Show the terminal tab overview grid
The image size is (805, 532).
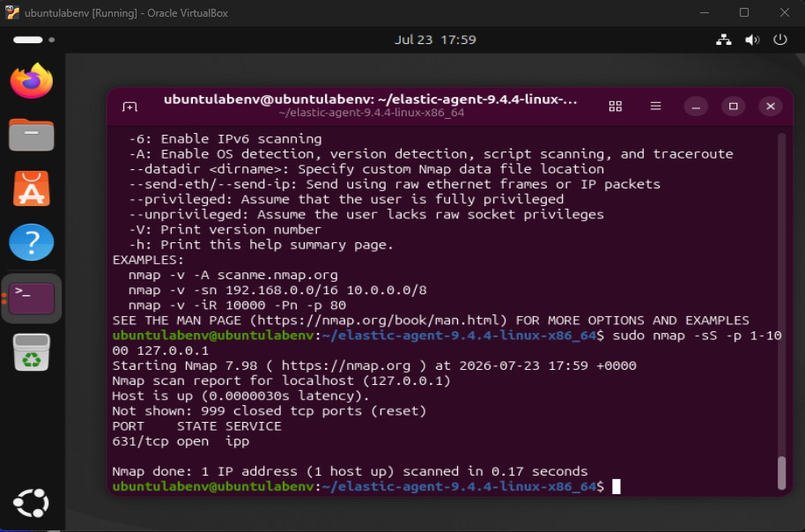pyautogui.click(x=615, y=107)
